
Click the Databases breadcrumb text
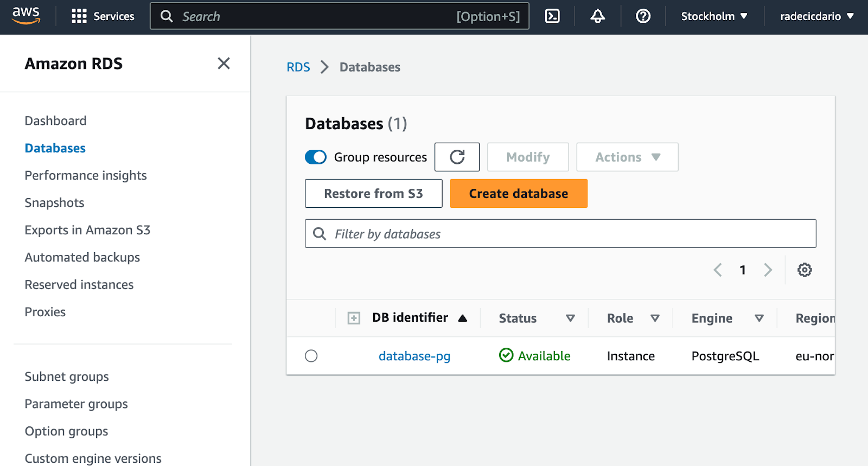pos(370,67)
